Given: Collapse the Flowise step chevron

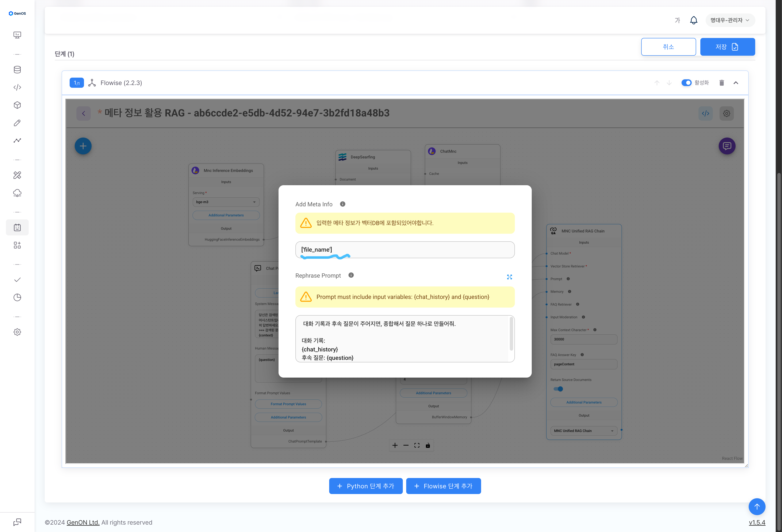Looking at the screenshot, I should point(736,83).
